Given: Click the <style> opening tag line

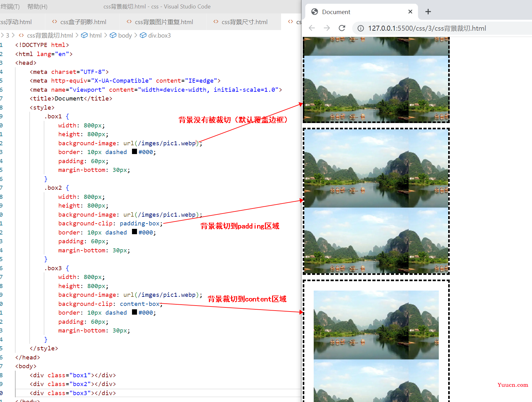Looking at the screenshot, I should tap(42, 107).
